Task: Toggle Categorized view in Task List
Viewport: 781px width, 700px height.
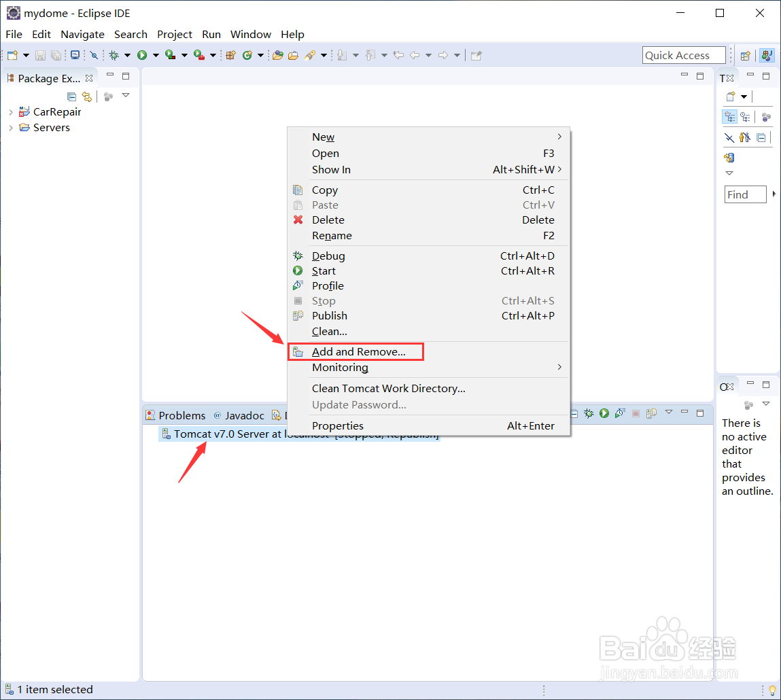Action: coord(730,117)
